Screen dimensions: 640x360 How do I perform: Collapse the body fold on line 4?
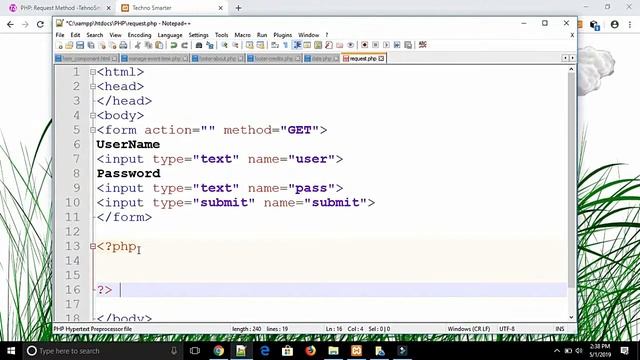click(93, 116)
